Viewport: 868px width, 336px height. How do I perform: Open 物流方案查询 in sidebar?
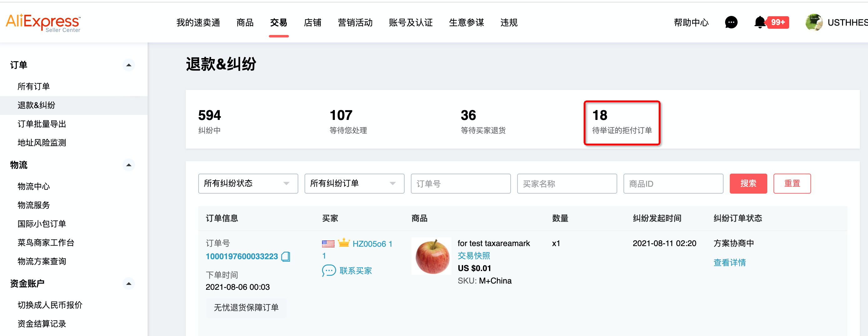(42, 261)
